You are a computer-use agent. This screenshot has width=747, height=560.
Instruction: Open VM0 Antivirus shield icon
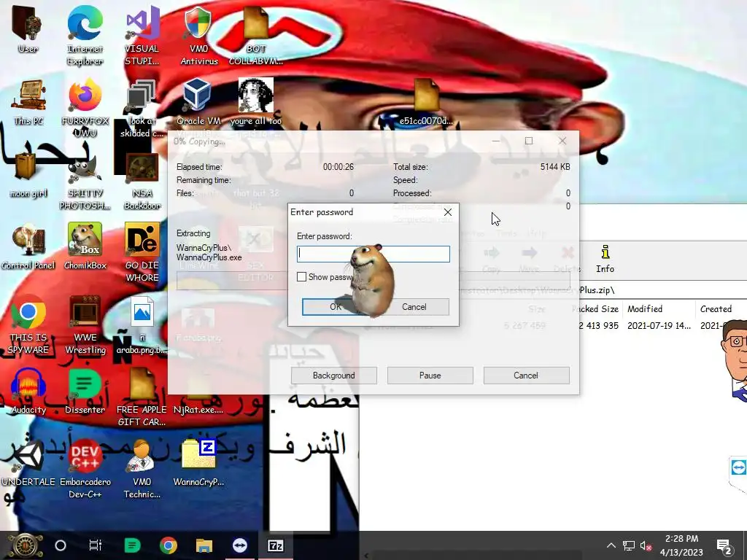point(198,34)
